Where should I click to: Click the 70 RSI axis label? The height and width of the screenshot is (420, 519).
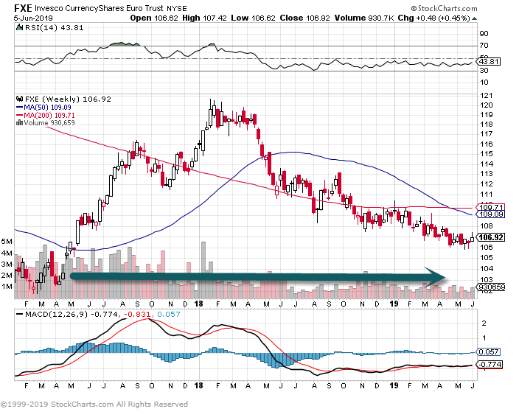pyautogui.click(x=484, y=46)
